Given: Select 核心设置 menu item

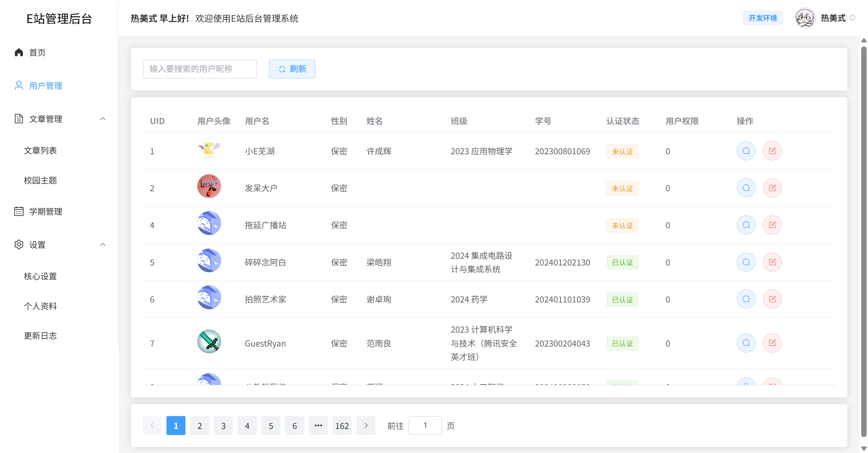Looking at the screenshot, I should coord(40,276).
